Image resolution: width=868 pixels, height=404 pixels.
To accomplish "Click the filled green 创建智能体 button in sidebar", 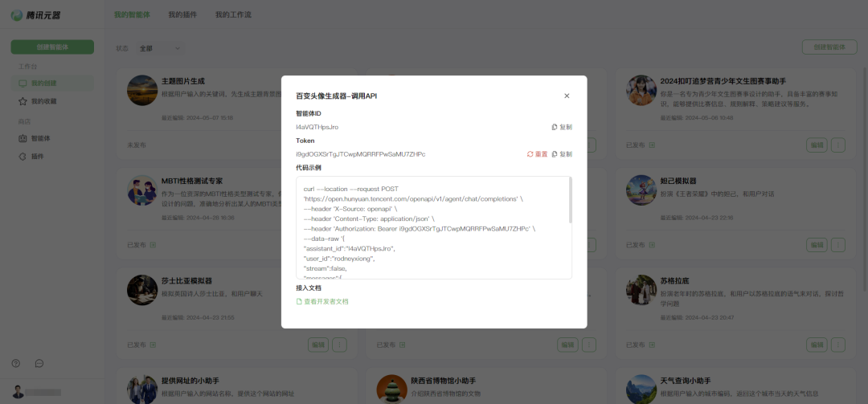I will 52,47.
